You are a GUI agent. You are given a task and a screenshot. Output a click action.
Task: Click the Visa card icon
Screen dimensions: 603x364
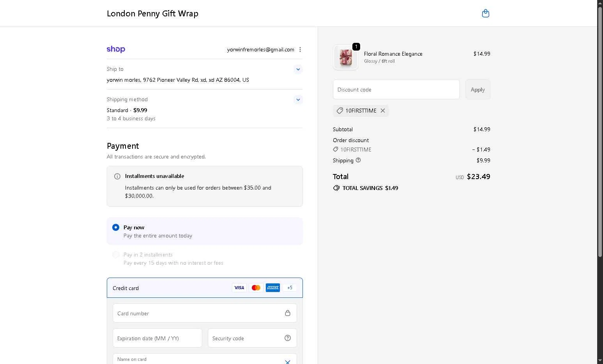(x=239, y=288)
